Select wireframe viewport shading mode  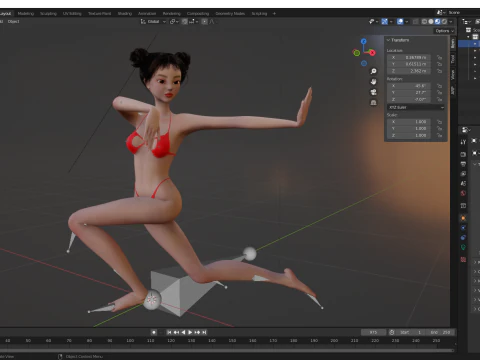click(424, 22)
